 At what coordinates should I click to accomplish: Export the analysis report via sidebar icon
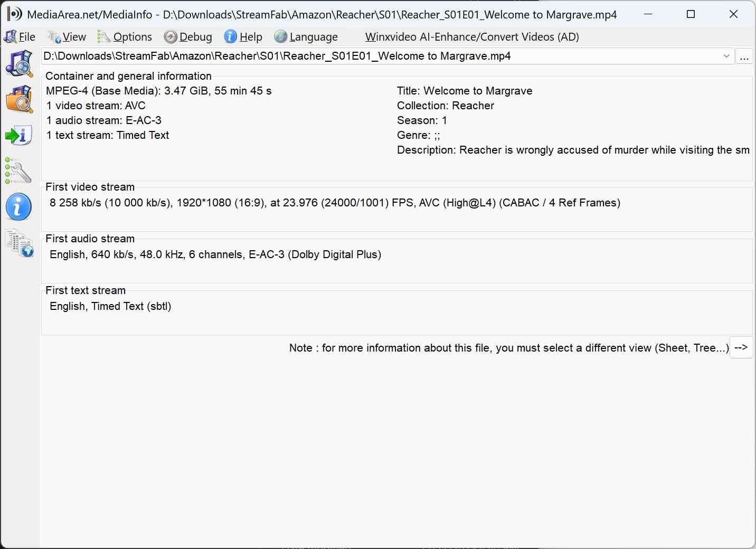(x=19, y=135)
